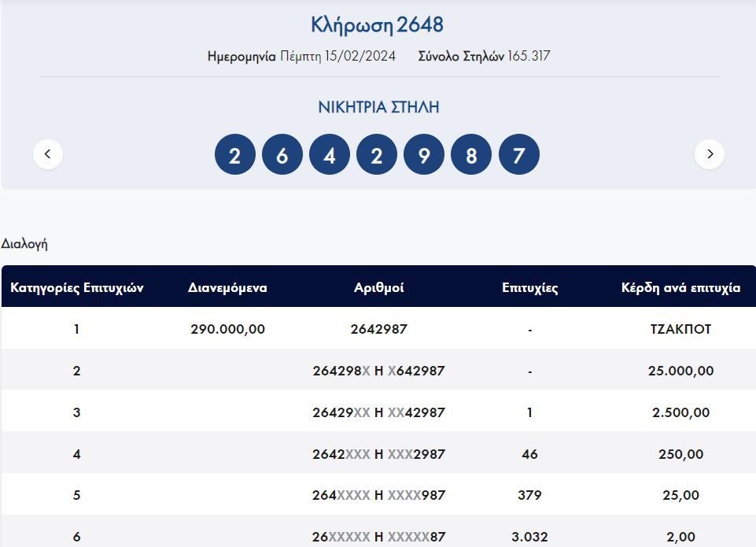756x547 pixels.
Task: Click the 290.000,00 distributed amount
Action: point(227,330)
